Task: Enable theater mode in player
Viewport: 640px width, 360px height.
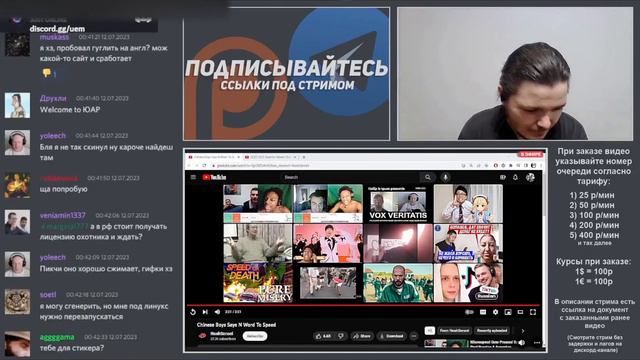Action: (x=520, y=312)
